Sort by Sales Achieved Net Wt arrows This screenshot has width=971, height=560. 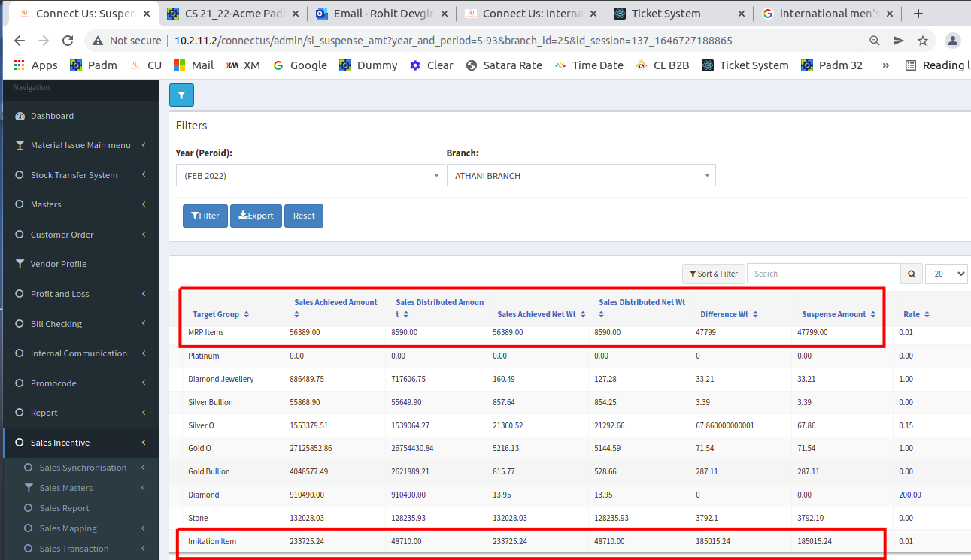(x=583, y=314)
